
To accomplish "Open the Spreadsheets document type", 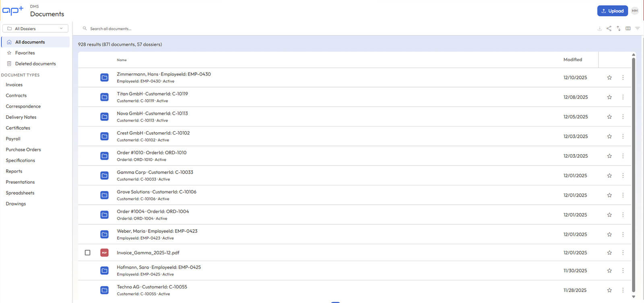I will click(x=20, y=193).
